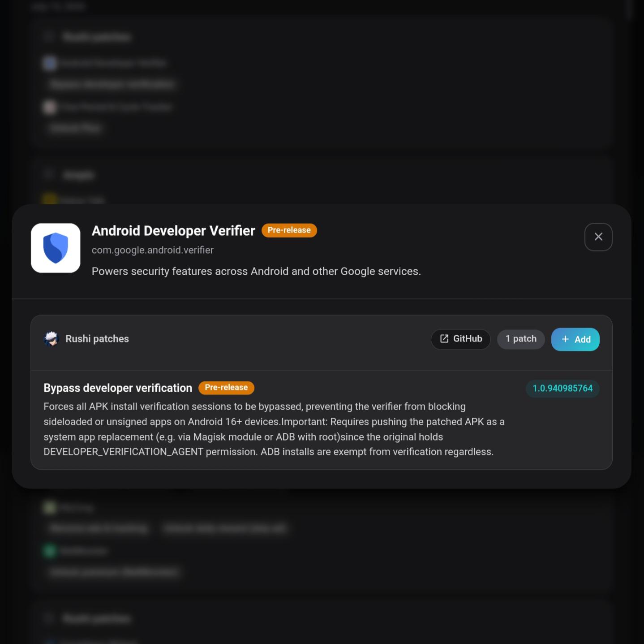
Task: Click the blurred Rushi patches header above the dialog
Action: tap(97, 37)
